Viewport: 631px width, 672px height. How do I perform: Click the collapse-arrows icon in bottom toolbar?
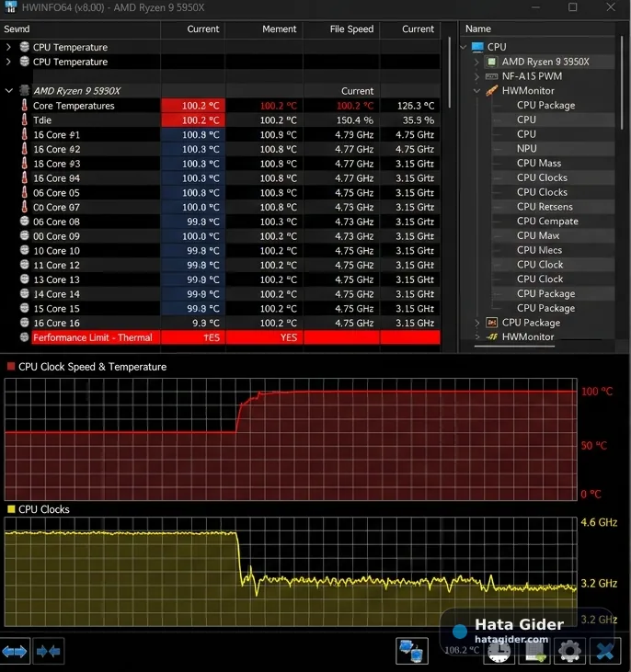coord(48,652)
